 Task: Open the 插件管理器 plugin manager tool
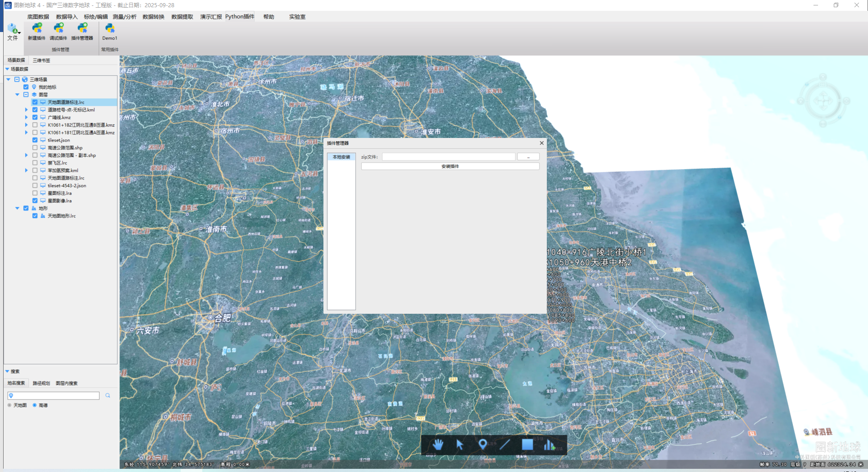click(82, 32)
